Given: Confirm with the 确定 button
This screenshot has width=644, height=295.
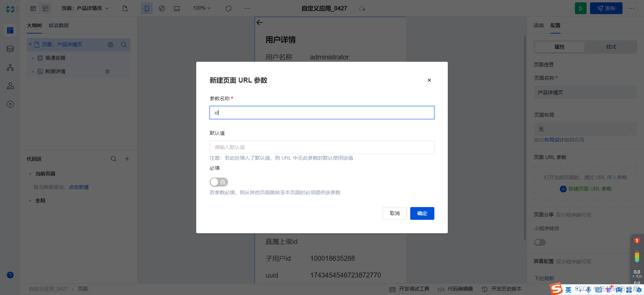Looking at the screenshot, I should click(422, 213).
